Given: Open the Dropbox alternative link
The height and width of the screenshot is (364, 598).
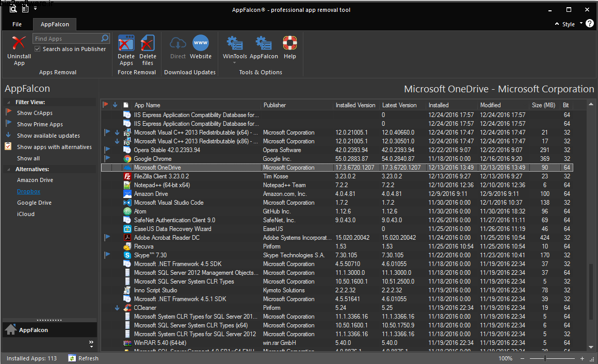Looking at the screenshot, I should click(x=28, y=192).
